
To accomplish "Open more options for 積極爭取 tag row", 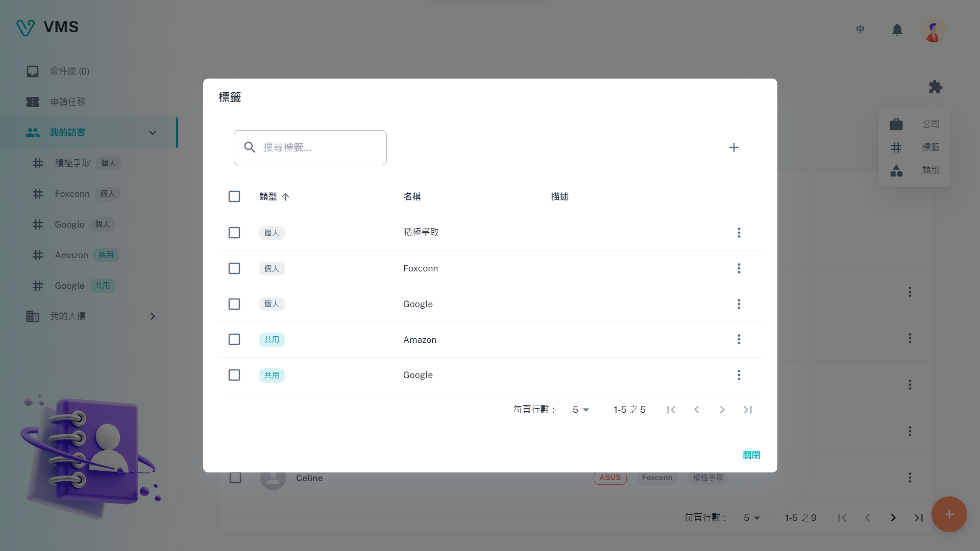I will pyautogui.click(x=739, y=233).
